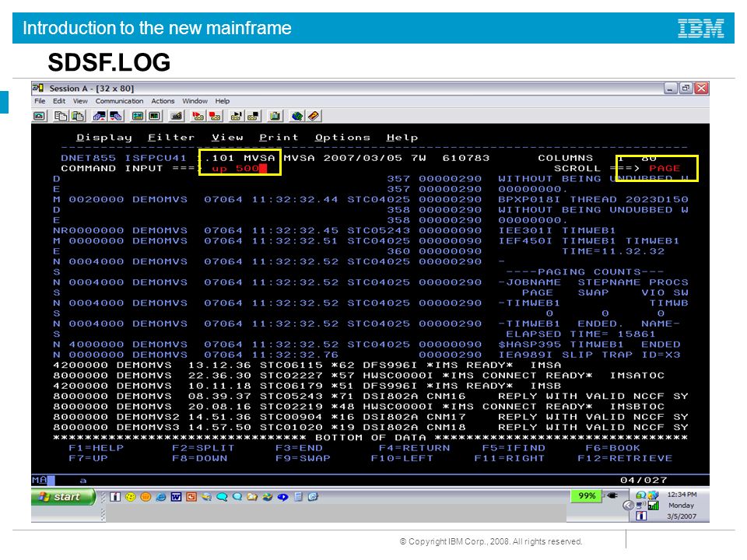Click the F7=UP function key label
This screenshot has width=747, height=560.
88,459
